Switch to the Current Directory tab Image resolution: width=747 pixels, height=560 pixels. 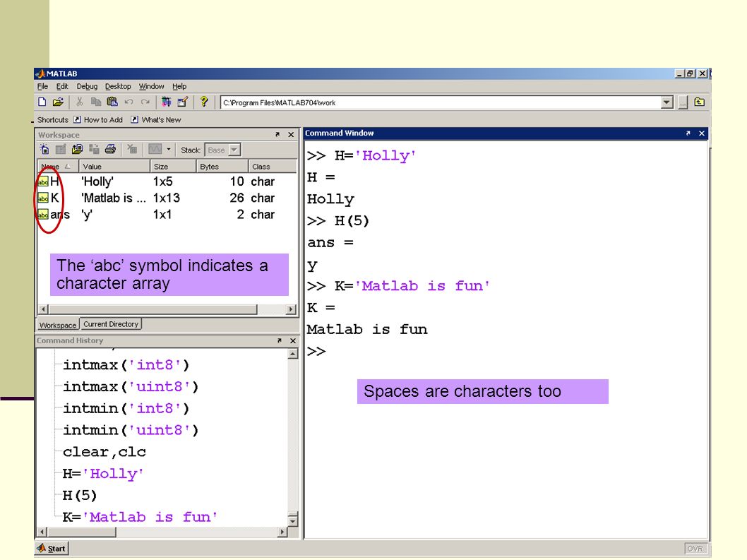click(111, 324)
